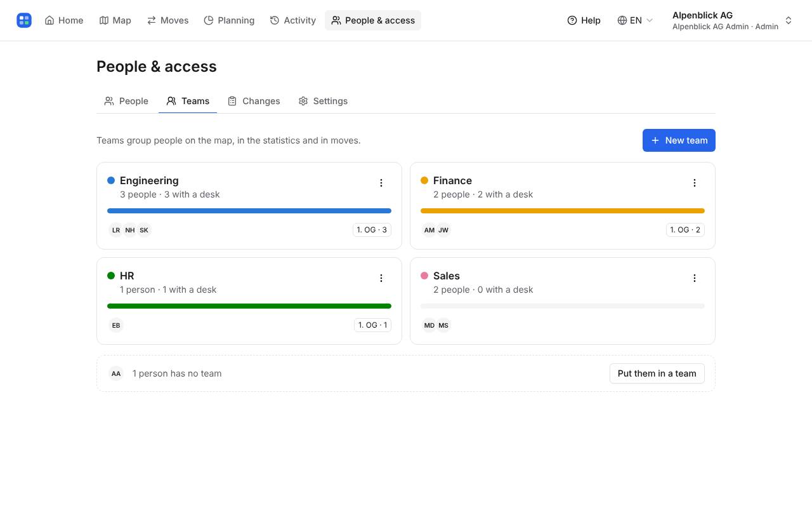Click the Sales team name
812x508 pixels.
coord(447,276)
